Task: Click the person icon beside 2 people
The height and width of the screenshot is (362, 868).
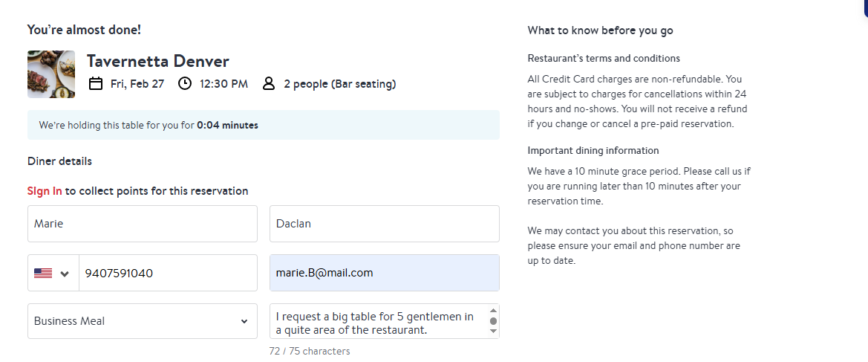Action: (x=269, y=84)
